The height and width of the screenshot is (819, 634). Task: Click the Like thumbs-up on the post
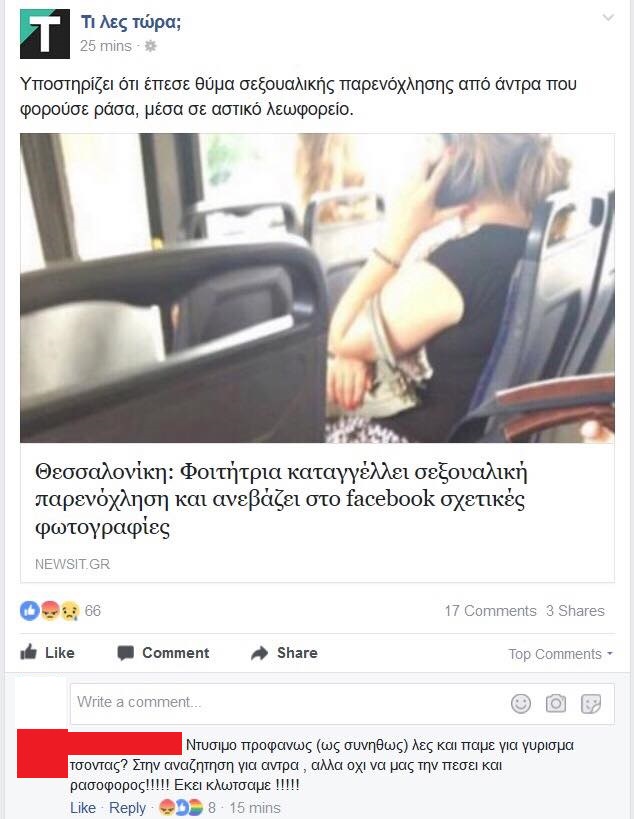click(x=47, y=652)
